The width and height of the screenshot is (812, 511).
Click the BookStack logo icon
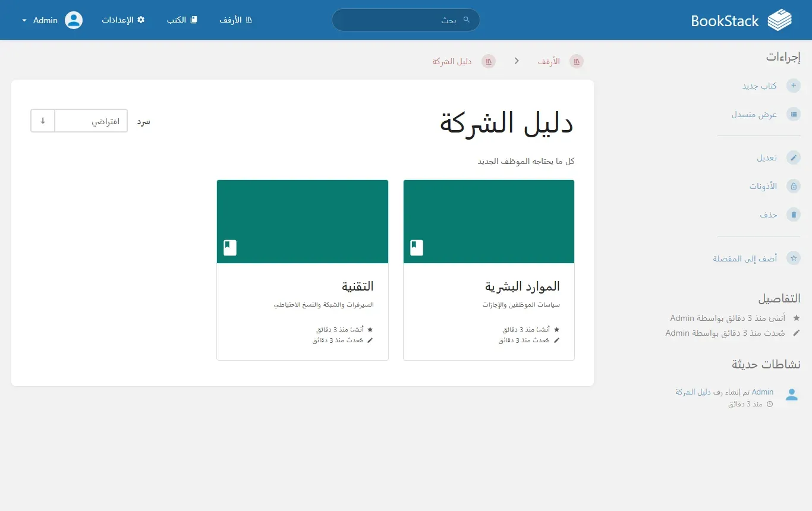tap(780, 20)
